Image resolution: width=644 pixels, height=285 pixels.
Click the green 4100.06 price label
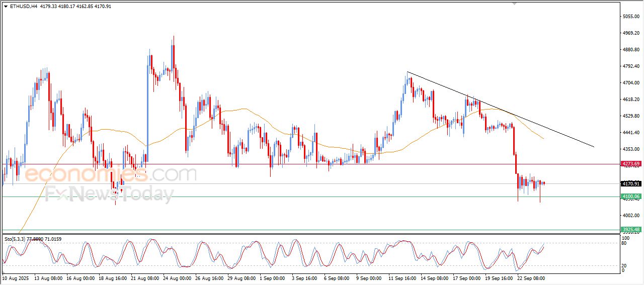[x=631, y=197]
